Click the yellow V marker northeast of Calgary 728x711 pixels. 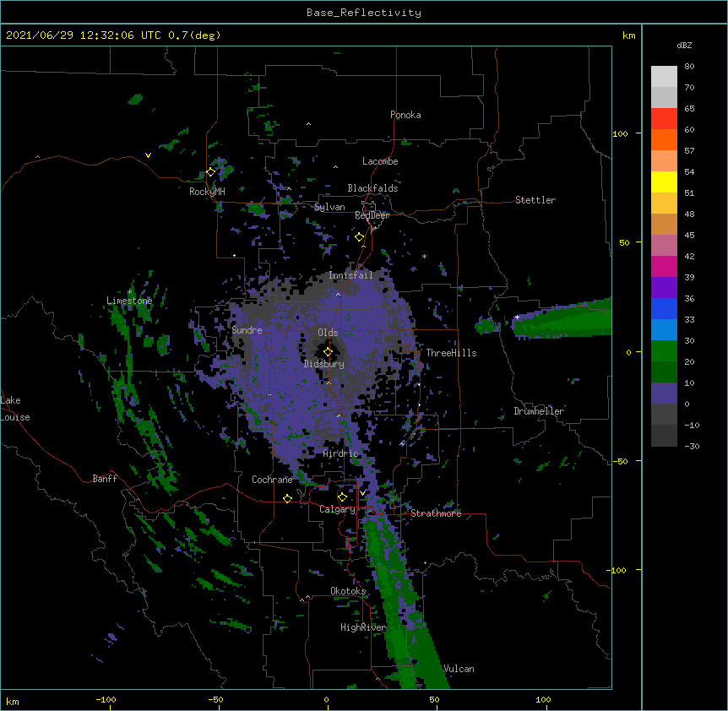(362, 493)
